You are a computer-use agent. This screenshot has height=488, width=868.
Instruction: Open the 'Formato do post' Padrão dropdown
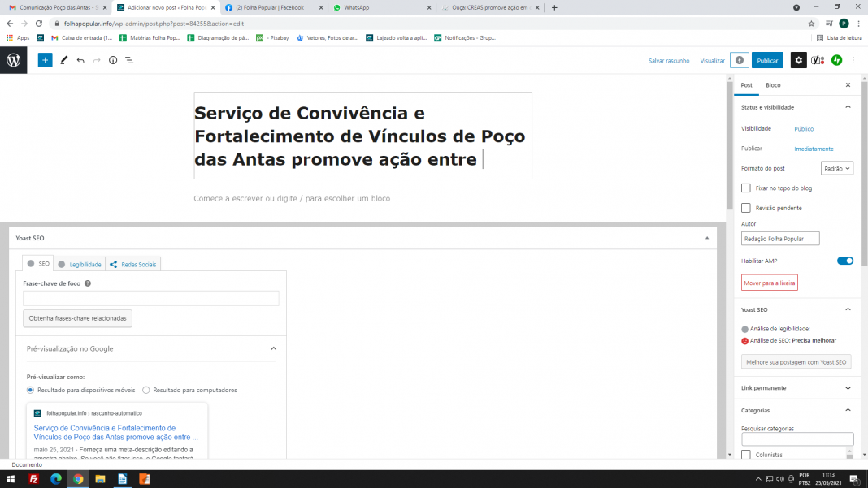[x=836, y=168]
